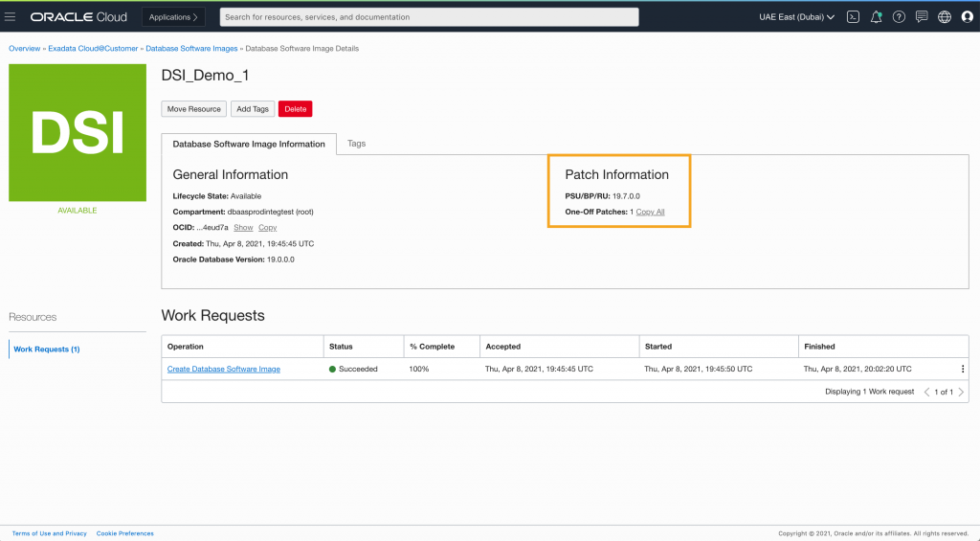This screenshot has width=980, height=541.
Task: Follow the Exadata Cloud@Customer breadcrumb
Action: click(x=93, y=48)
